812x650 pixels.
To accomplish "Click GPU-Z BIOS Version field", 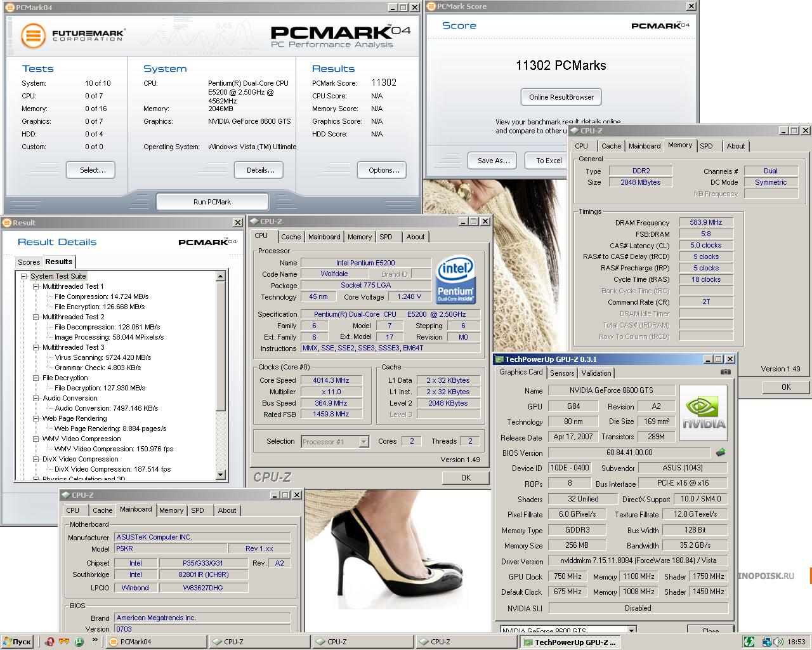I will pyautogui.click(x=629, y=453).
